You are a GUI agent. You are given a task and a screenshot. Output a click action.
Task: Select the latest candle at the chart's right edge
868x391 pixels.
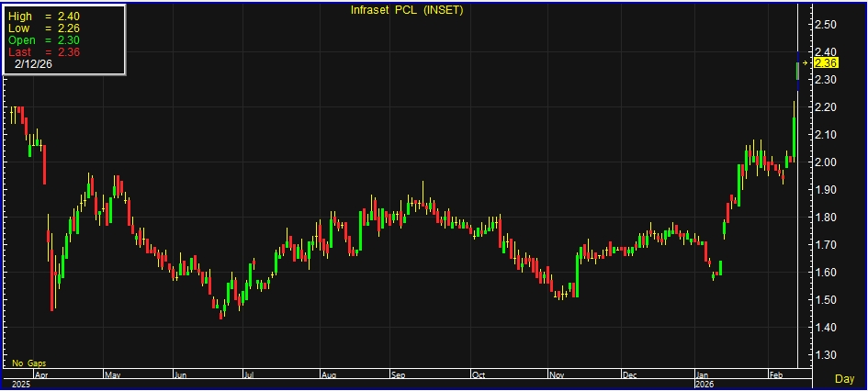click(797, 71)
